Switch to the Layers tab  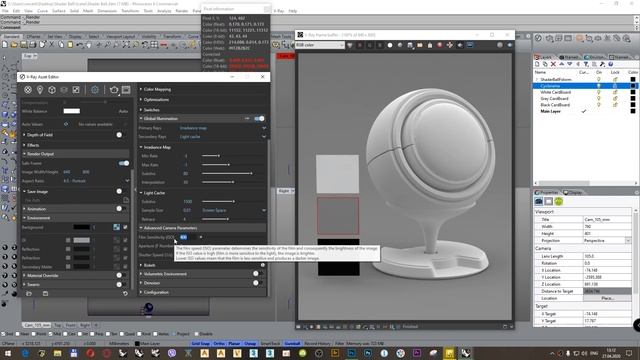[x=544, y=57]
